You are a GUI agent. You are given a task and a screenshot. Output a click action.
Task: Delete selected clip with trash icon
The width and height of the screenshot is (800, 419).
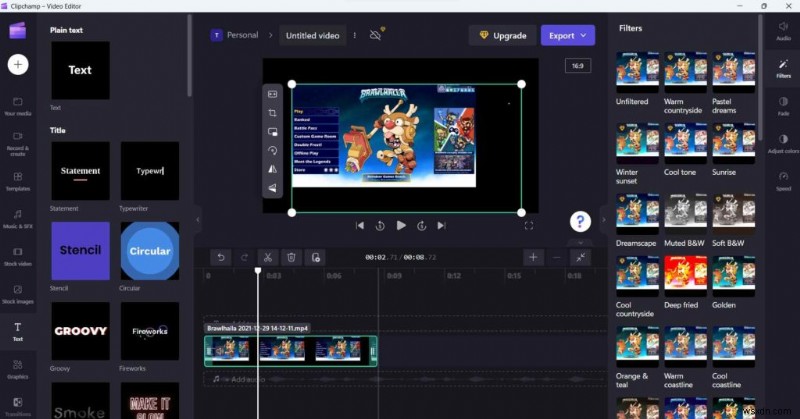click(291, 258)
